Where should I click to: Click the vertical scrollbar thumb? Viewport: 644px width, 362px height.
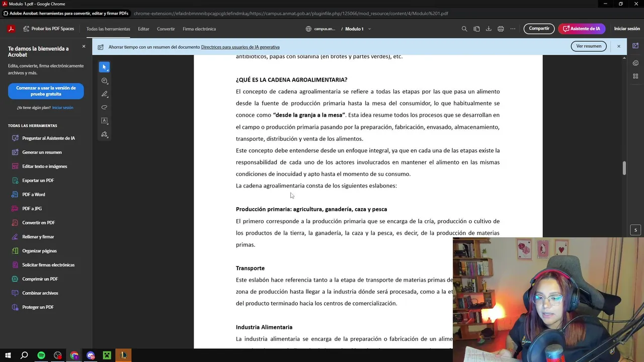(x=624, y=168)
